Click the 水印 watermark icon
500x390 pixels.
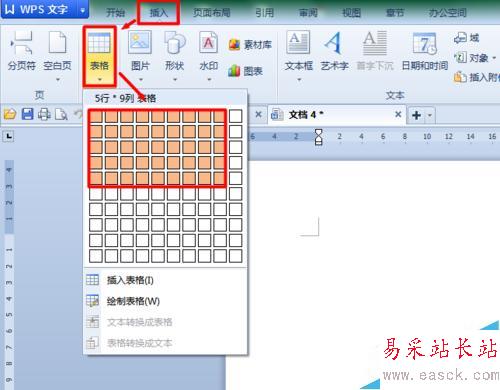(x=209, y=42)
